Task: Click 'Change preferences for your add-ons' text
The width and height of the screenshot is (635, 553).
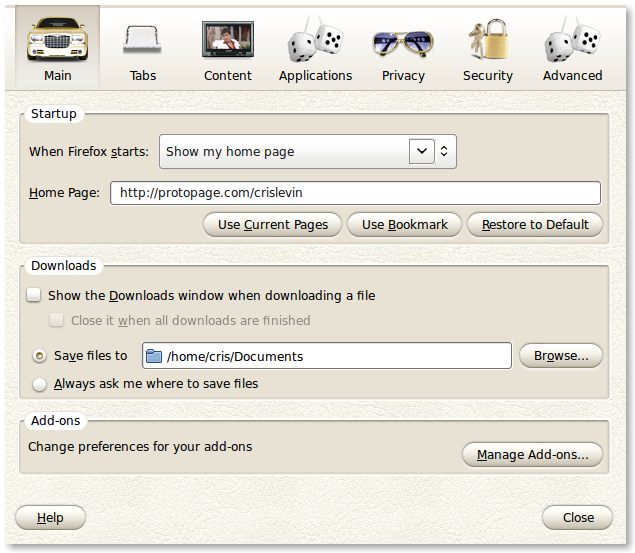Action: [x=140, y=447]
